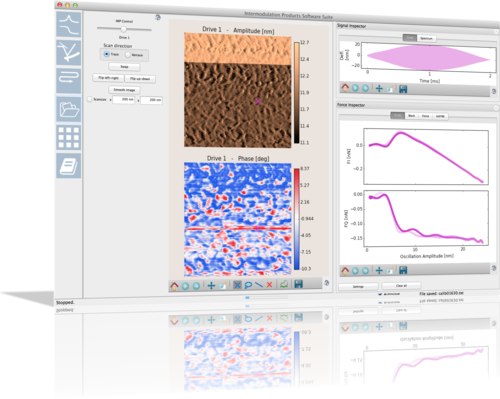
Task: Select the first Force Inspector tab
Action: (x=398, y=115)
